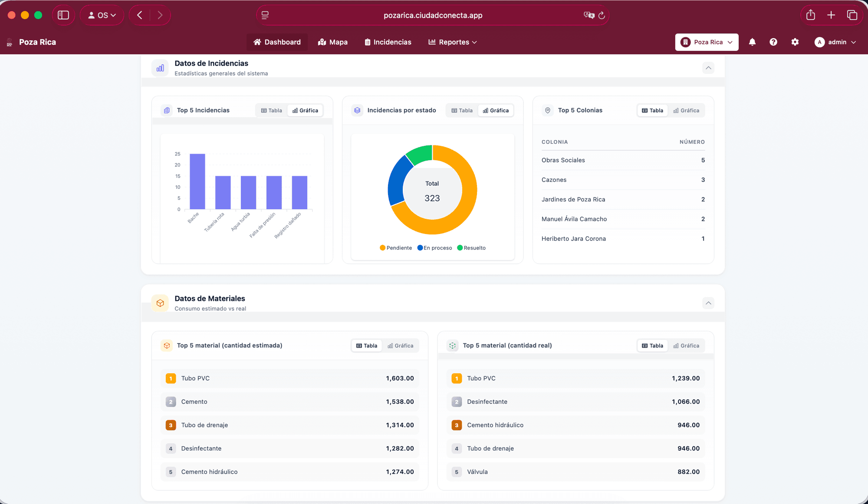
Task: Click the browser share icon
Action: [810, 15]
